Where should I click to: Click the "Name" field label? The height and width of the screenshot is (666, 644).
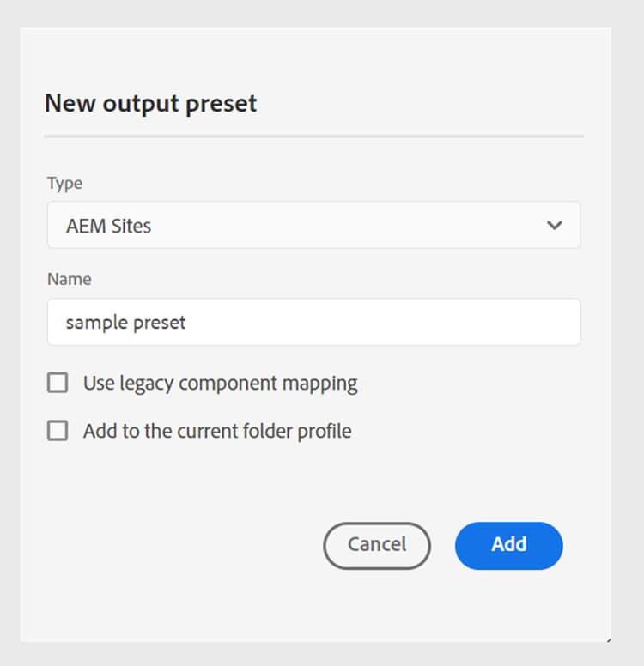tap(69, 279)
